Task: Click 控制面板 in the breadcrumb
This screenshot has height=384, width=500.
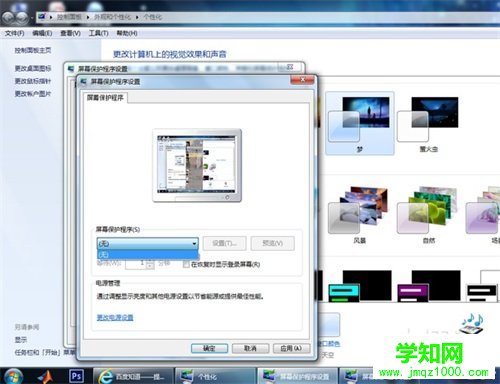Action: click(x=69, y=17)
